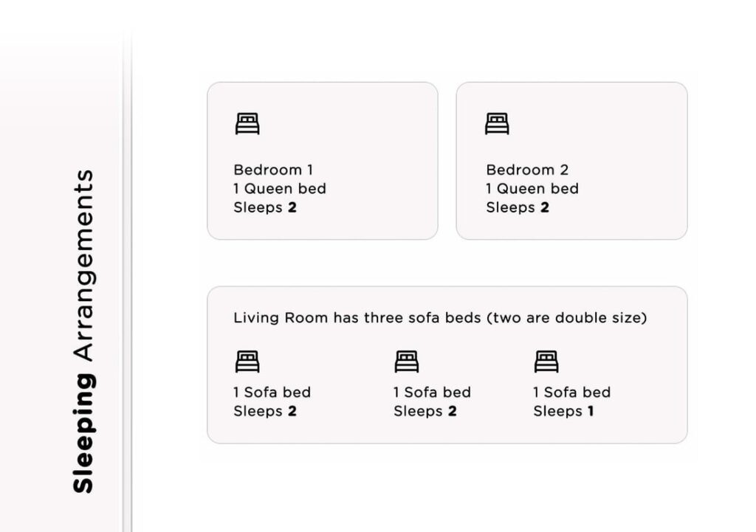Click the "Sleeps 1" sofa bed text
This screenshot has height=532, width=756.
pyautogui.click(x=563, y=412)
